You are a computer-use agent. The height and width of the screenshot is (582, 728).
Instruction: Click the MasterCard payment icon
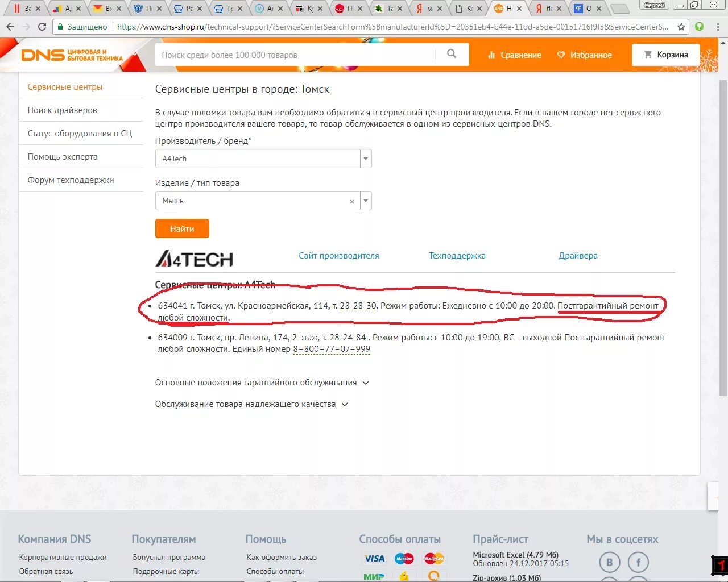tap(434, 559)
